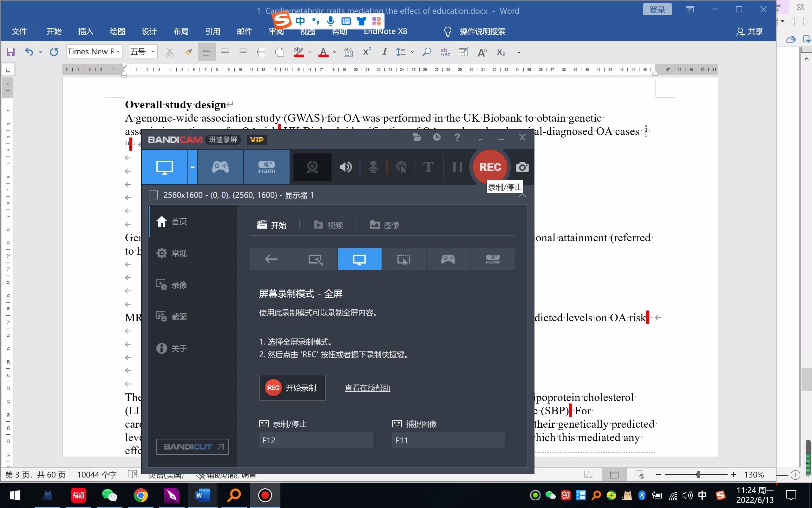Viewport: 812px width, 508px height.
Task: Open Bandicam output folder icon
Action: point(416,137)
